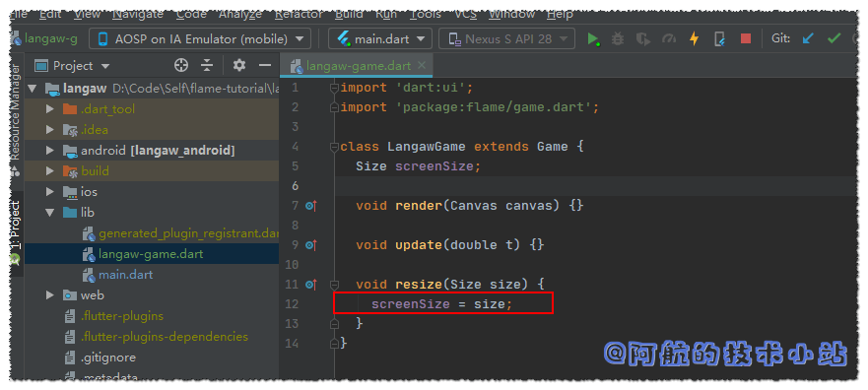The width and height of the screenshot is (868, 390).
Task: Locate current file with crosshair icon
Action: pyautogui.click(x=181, y=66)
